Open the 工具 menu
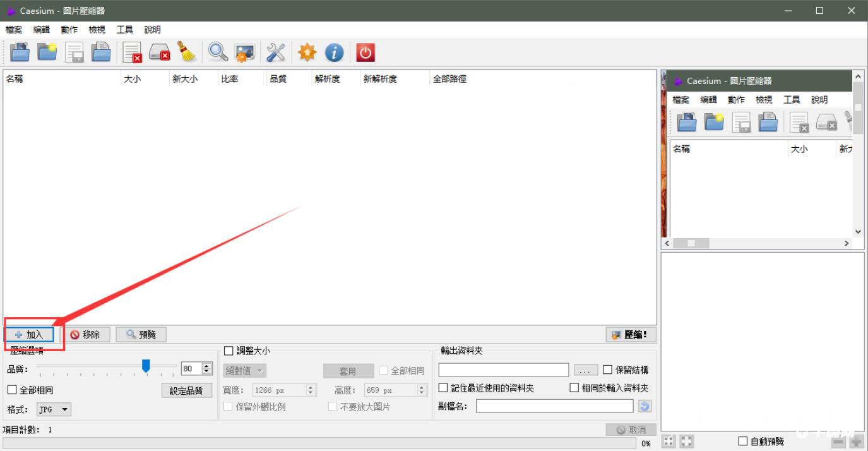This screenshot has width=868, height=451. (124, 29)
